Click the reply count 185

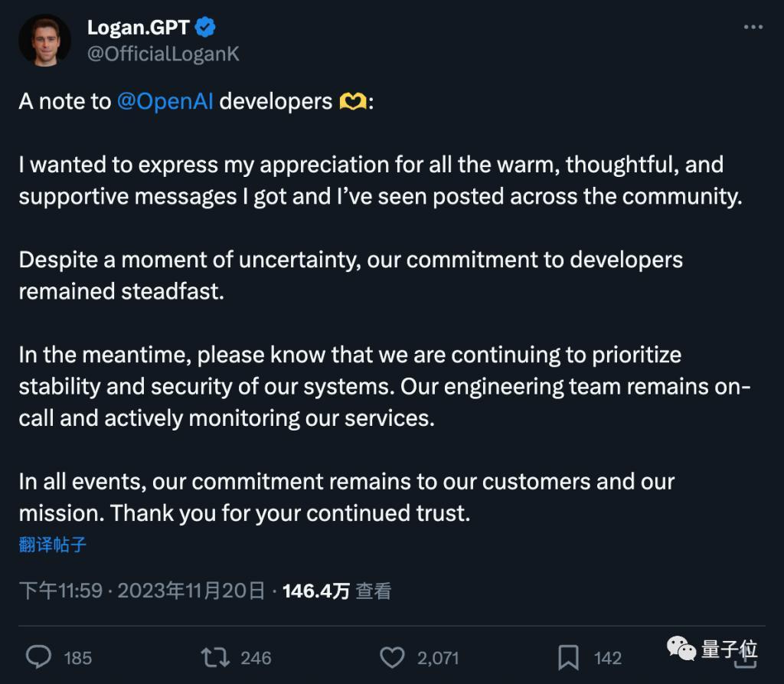79,658
